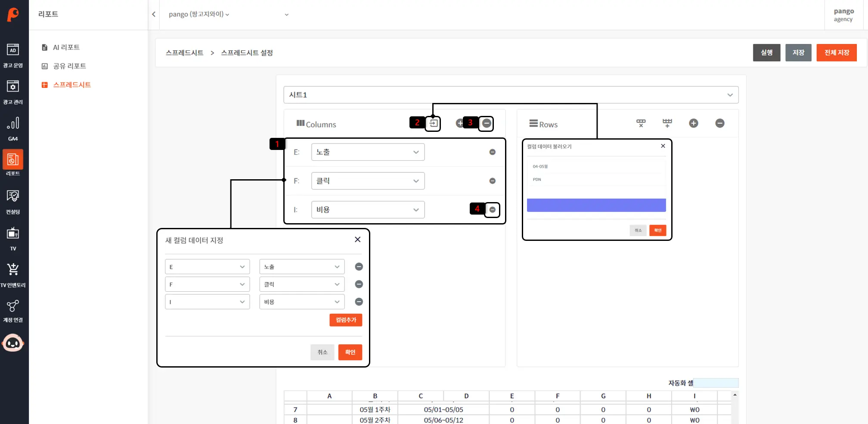Click the import column data icon
Viewport: 868px width, 424px height.
click(x=433, y=124)
